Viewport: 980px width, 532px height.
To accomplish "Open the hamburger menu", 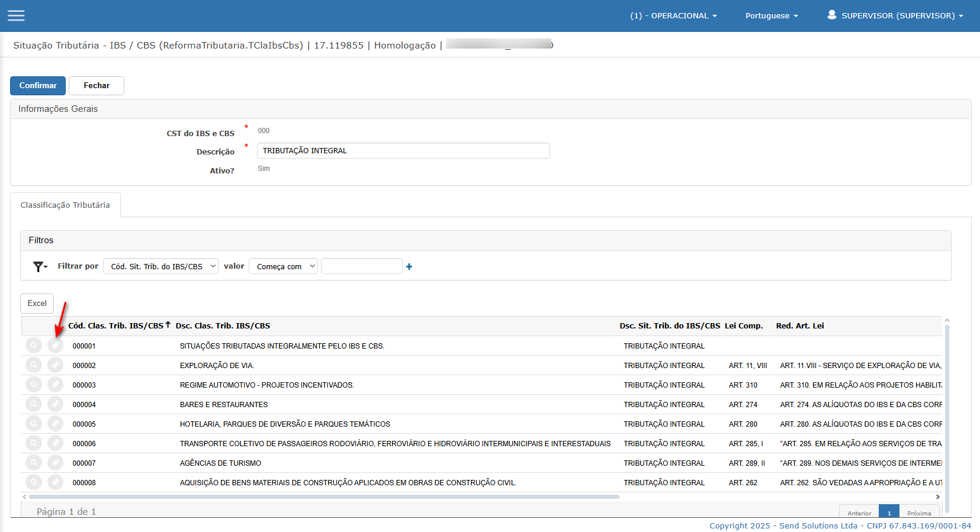I will click(x=16, y=15).
